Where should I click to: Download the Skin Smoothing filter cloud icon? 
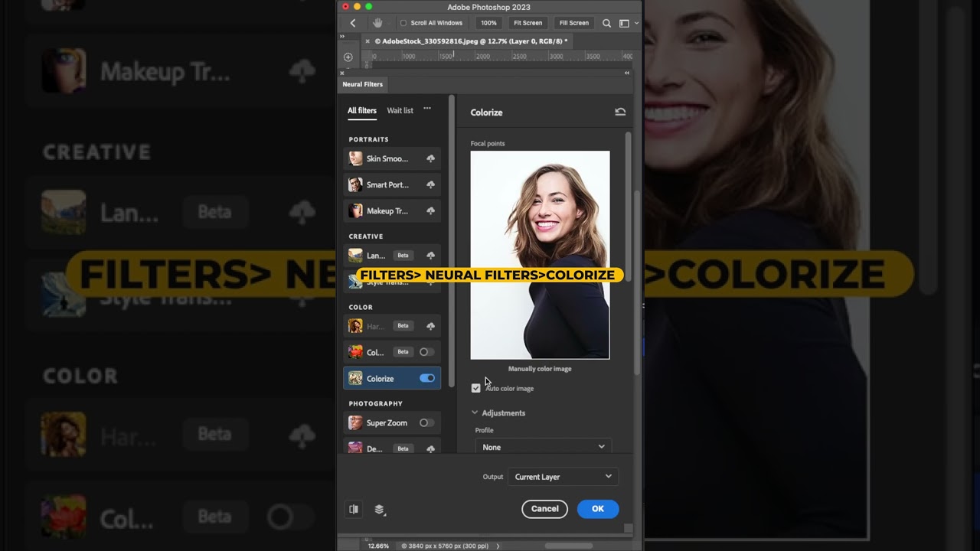click(x=430, y=158)
